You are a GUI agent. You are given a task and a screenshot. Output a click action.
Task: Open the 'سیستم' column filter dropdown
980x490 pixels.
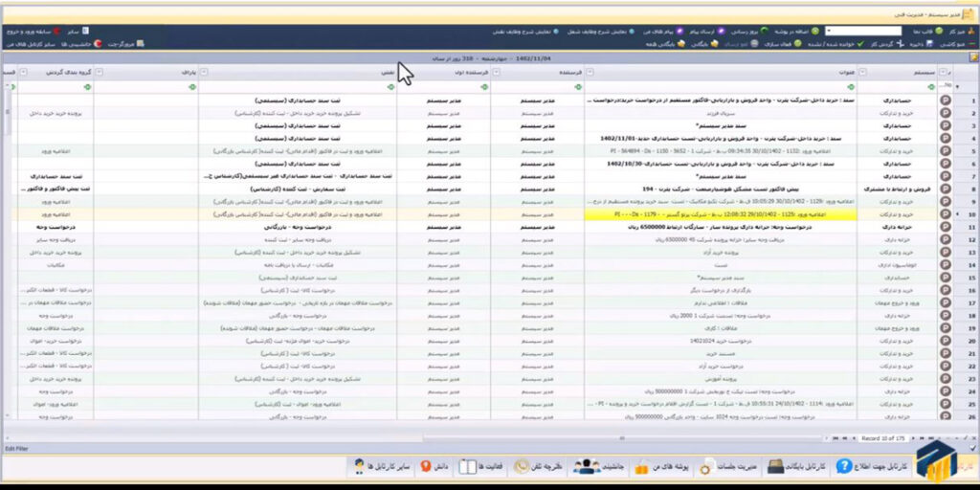pyautogui.click(x=861, y=73)
